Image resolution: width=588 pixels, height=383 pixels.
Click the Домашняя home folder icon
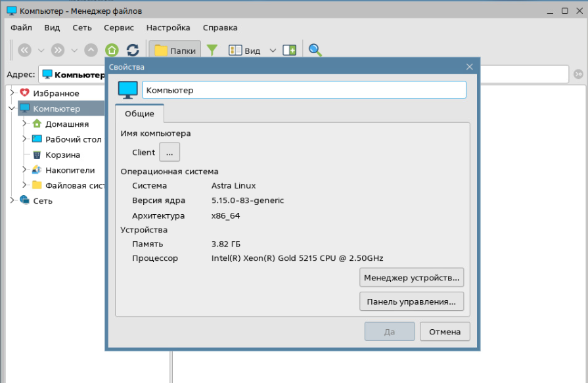37,124
